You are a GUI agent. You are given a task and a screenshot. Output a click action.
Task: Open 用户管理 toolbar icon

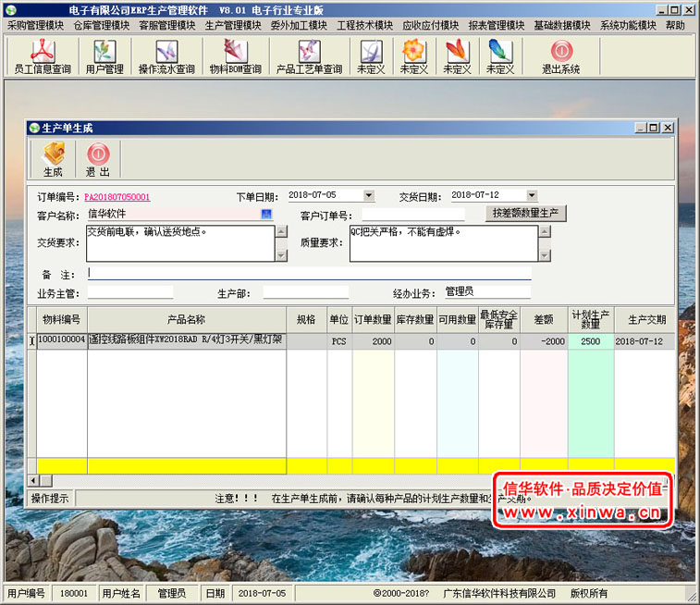coord(104,56)
